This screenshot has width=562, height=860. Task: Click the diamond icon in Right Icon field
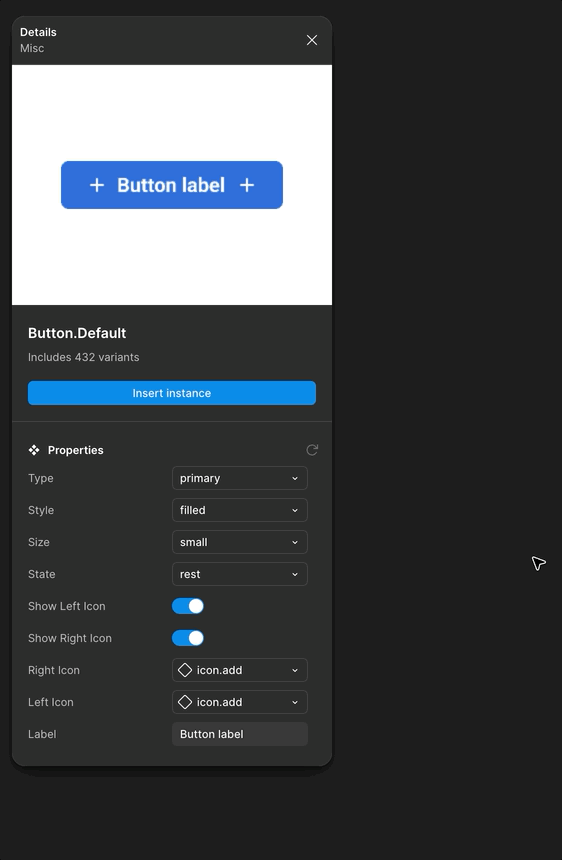(185, 670)
